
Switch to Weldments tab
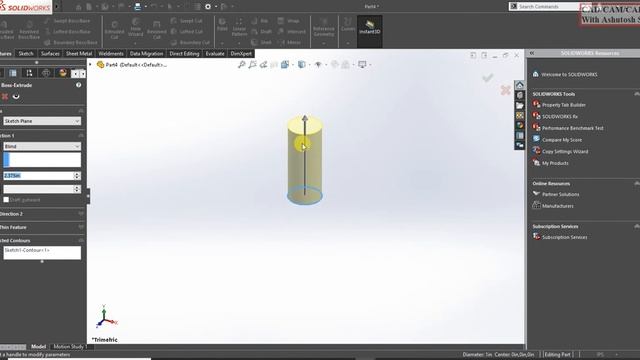[111, 53]
